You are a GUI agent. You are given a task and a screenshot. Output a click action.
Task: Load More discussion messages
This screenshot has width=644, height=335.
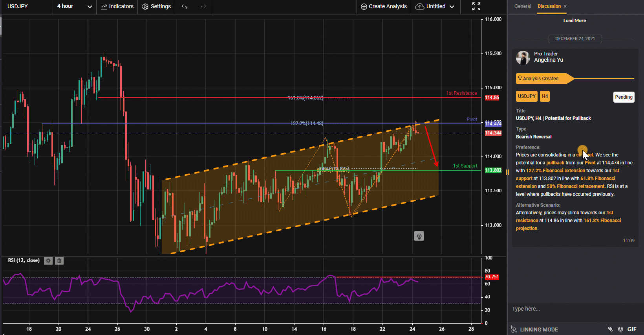point(574,20)
